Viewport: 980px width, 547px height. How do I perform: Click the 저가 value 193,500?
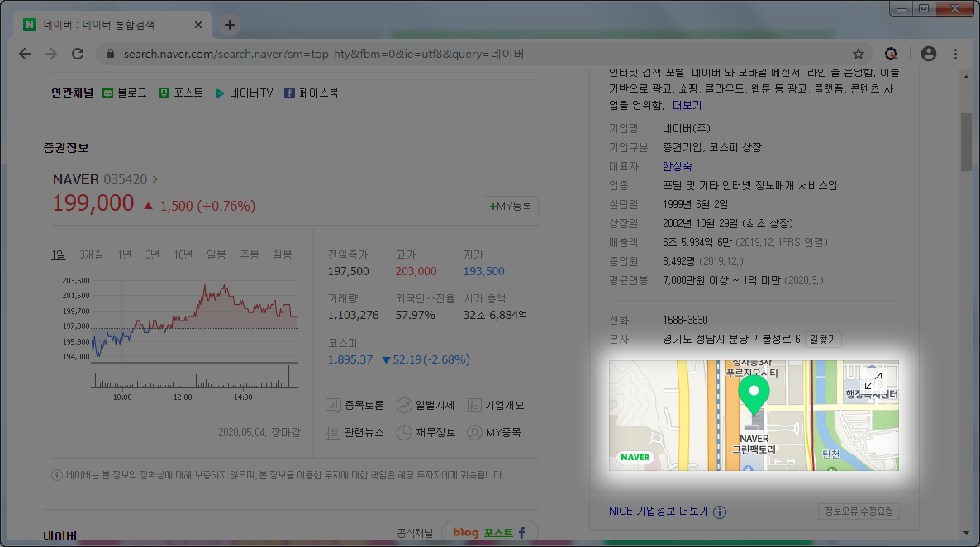483,271
